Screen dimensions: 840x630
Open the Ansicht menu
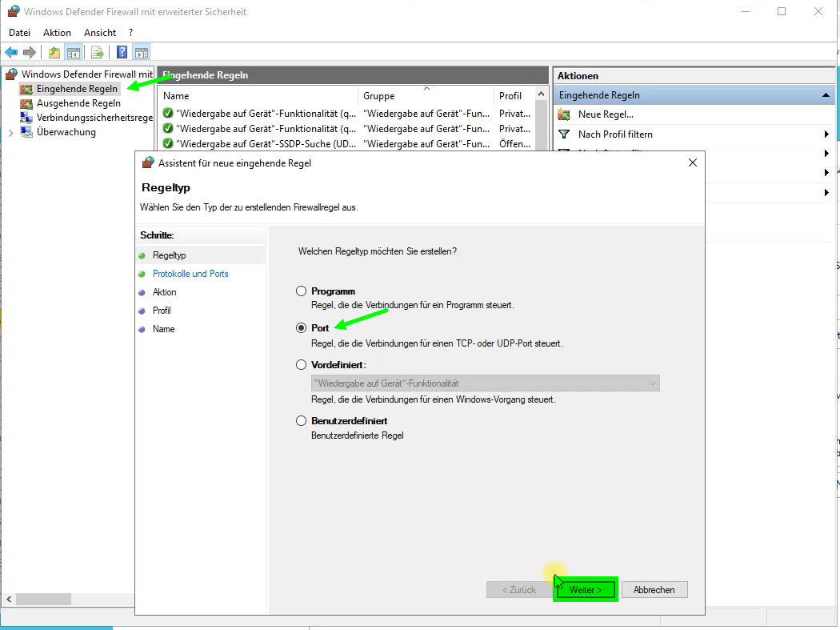[100, 33]
